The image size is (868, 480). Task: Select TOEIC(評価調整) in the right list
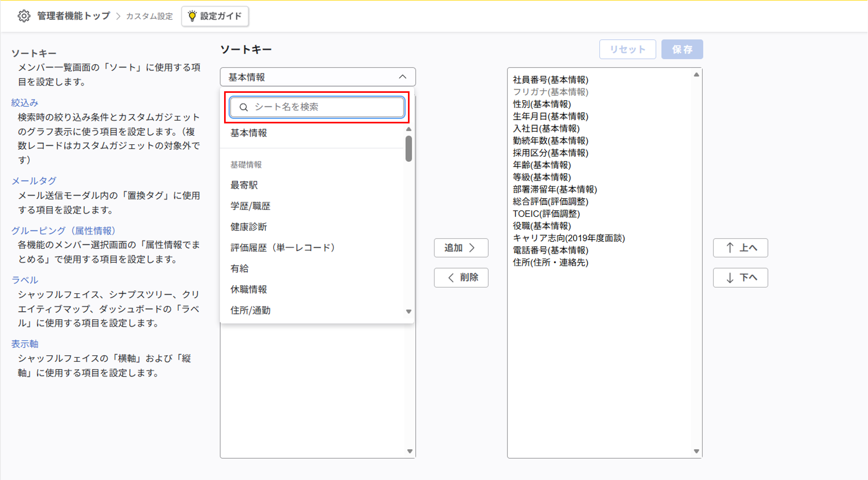coord(546,214)
